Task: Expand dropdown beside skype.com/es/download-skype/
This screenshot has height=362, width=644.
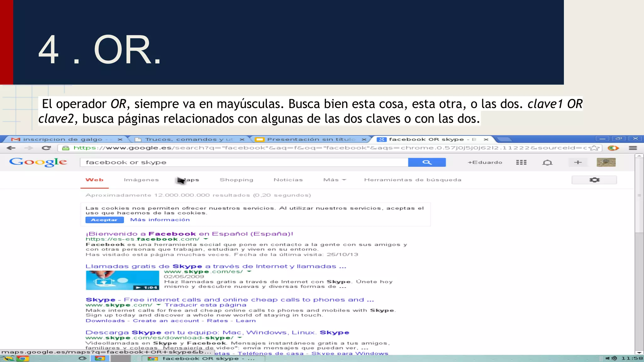Action: (240, 338)
